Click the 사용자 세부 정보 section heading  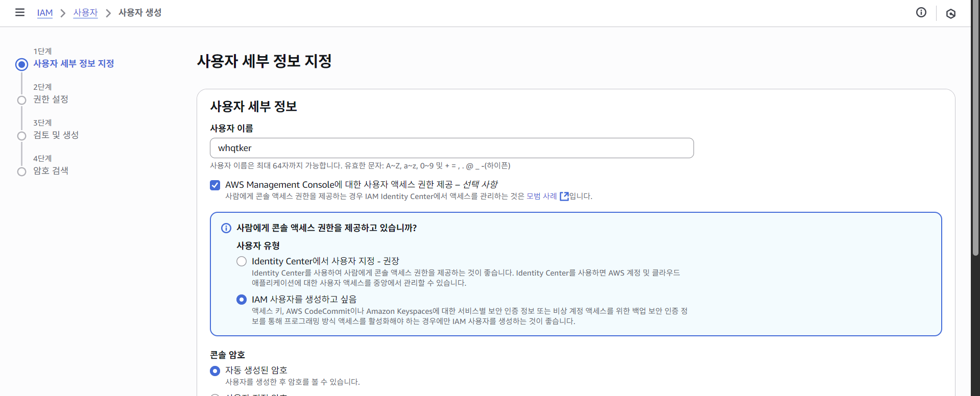[x=253, y=107]
